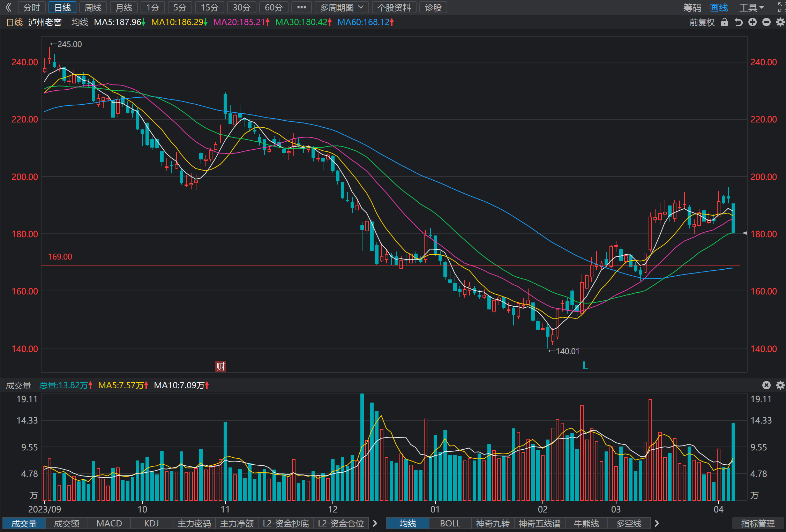The height and width of the screenshot is (532, 786).
Task: Click the cyan L marker on chart
Action: (585, 365)
